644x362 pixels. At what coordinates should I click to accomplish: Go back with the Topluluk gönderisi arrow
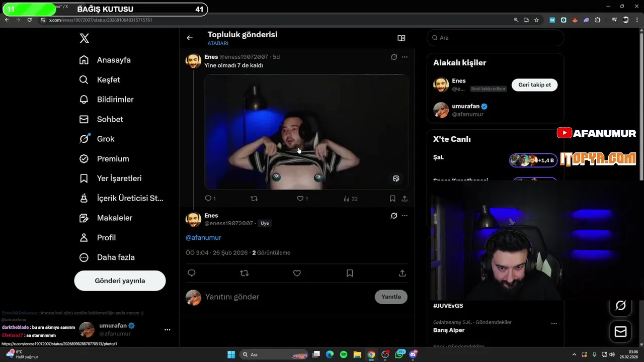point(190,38)
